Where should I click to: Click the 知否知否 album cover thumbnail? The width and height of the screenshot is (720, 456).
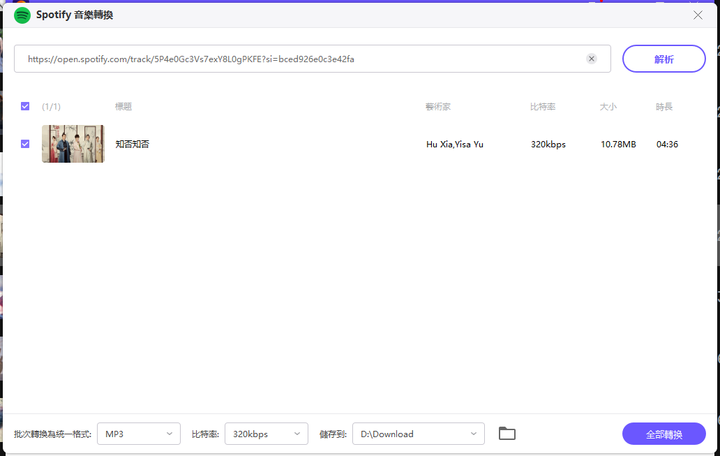73,144
